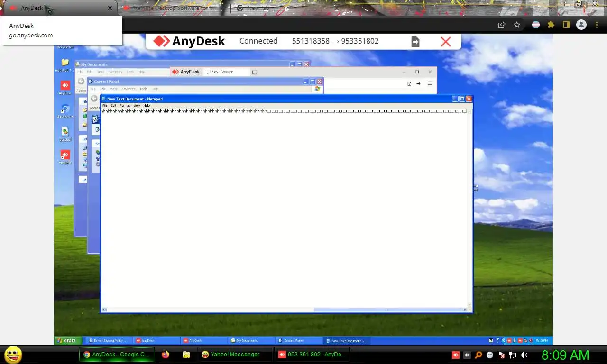Click the Back button in Control Panel
Screen dimensions: 607x364
click(94, 99)
